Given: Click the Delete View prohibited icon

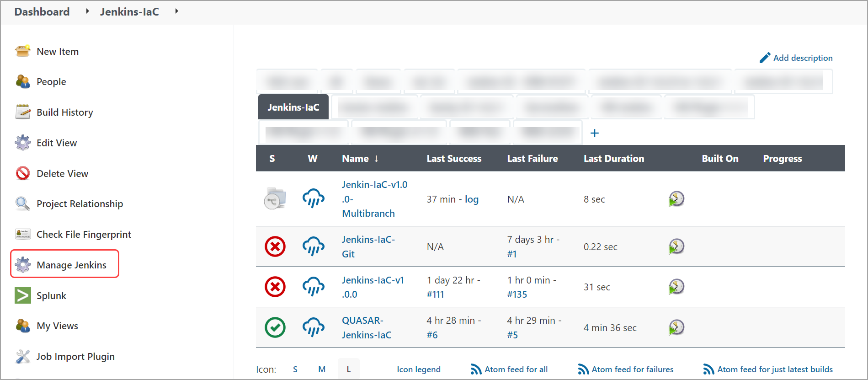Looking at the screenshot, I should coord(23,173).
